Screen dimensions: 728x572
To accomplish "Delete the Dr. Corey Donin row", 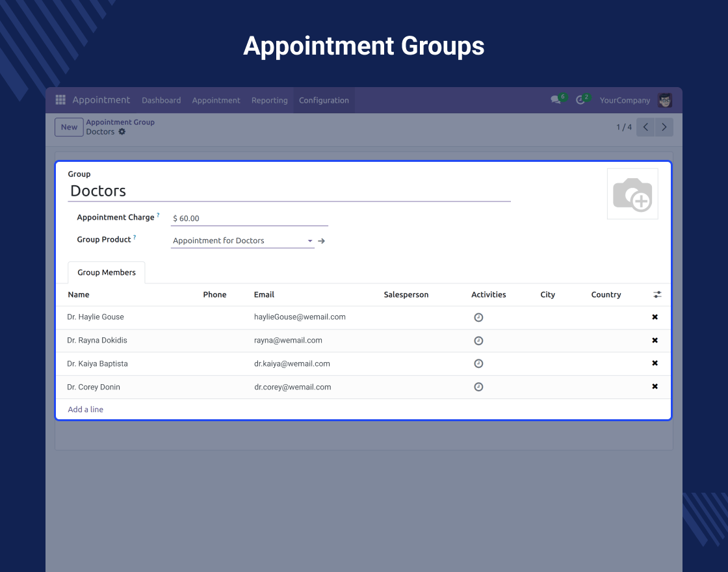I will click(655, 387).
